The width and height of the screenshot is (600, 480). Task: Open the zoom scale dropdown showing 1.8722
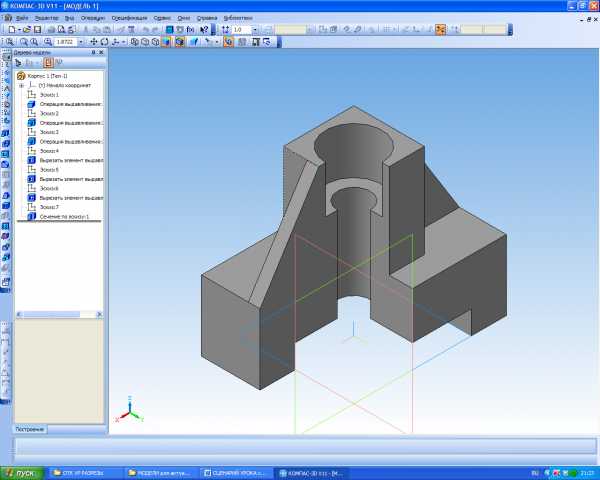tap(83, 43)
